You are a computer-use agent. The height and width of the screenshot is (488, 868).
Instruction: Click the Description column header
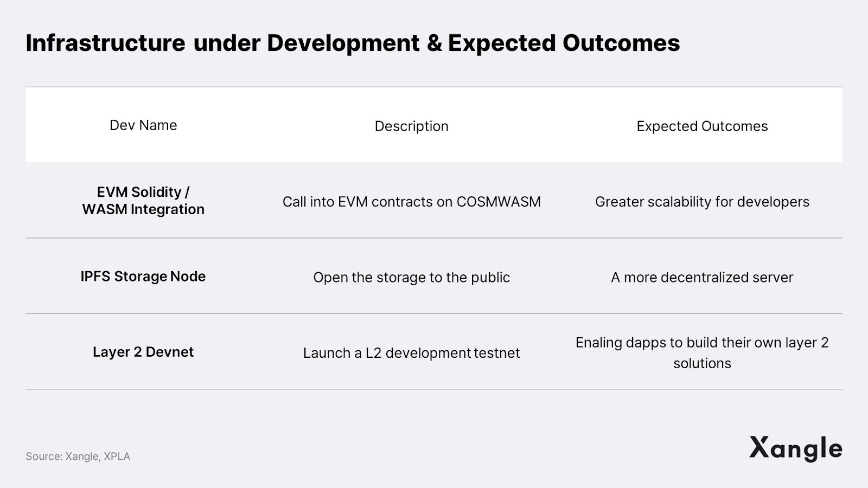point(411,126)
